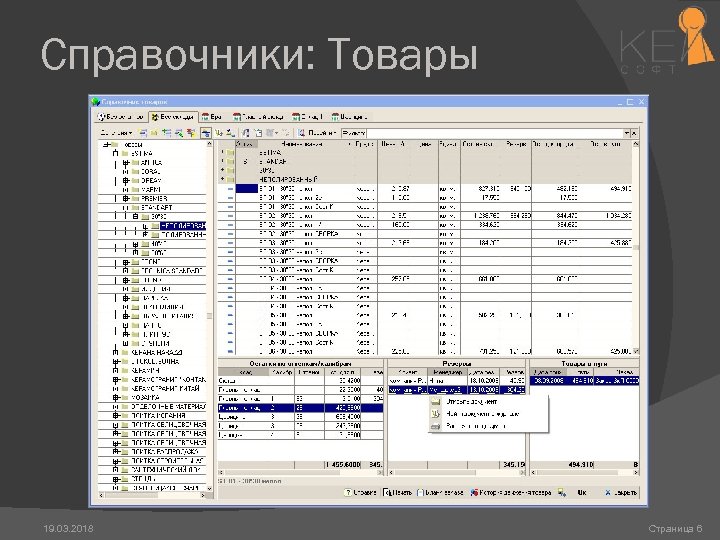Click the Найти документ в журнале menu icon
This screenshot has height=540, width=720.
click(435, 414)
